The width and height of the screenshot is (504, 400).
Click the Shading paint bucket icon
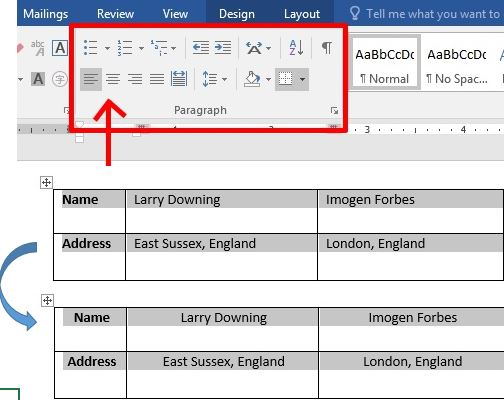[x=252, y=79]
